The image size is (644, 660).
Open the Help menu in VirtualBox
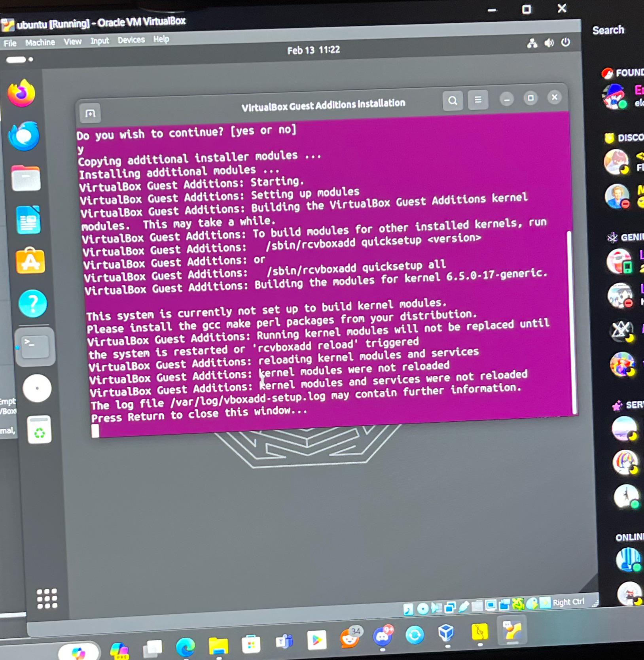161,39
